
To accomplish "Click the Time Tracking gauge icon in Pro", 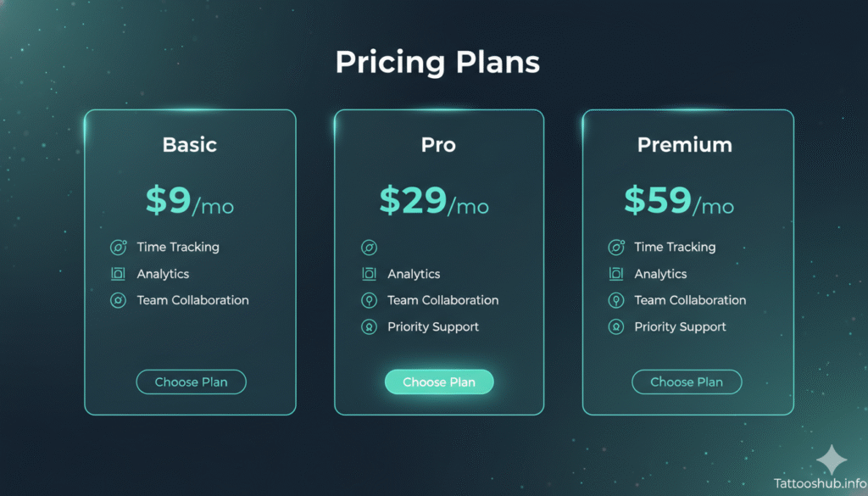I will (369, 247).
